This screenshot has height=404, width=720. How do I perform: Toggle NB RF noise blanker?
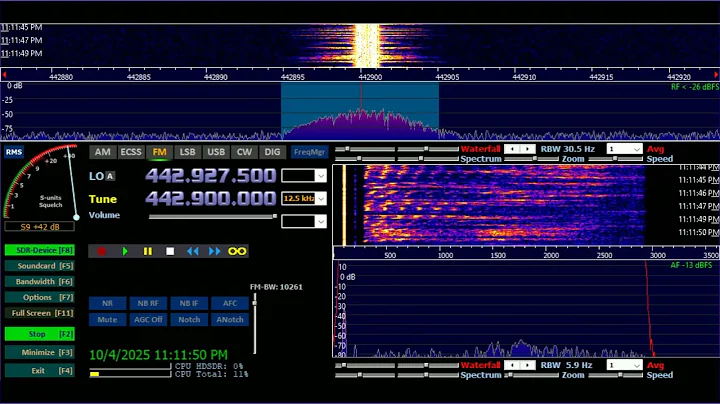148,303
